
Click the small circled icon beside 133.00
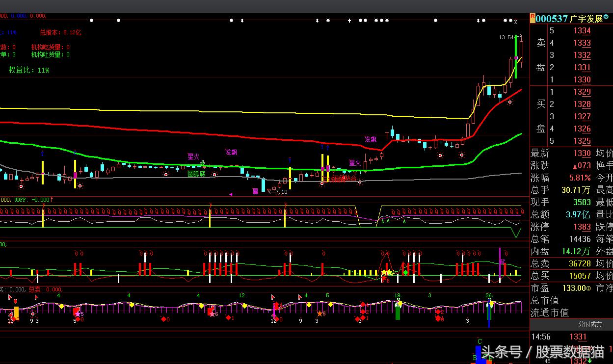588,288
